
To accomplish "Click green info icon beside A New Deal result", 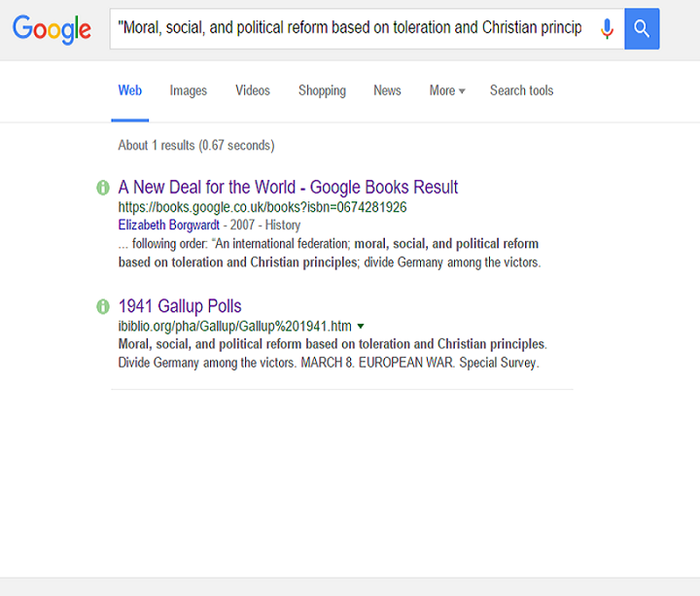I will (103, 188).
